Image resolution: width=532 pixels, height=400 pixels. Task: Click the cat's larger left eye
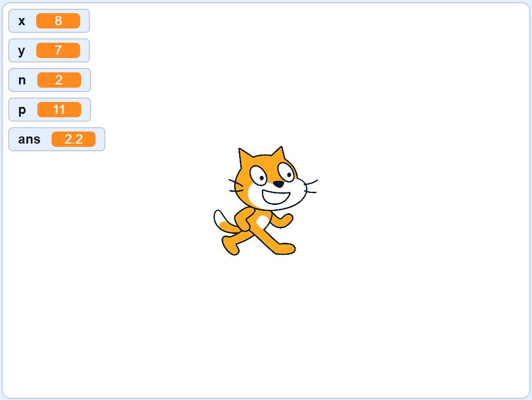(258, 175)
